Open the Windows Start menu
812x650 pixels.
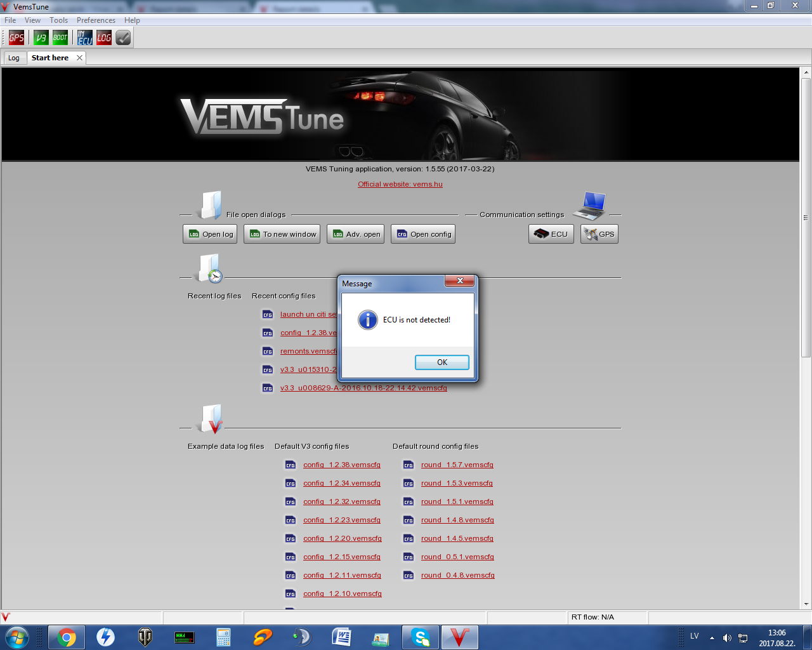point(16,637)
